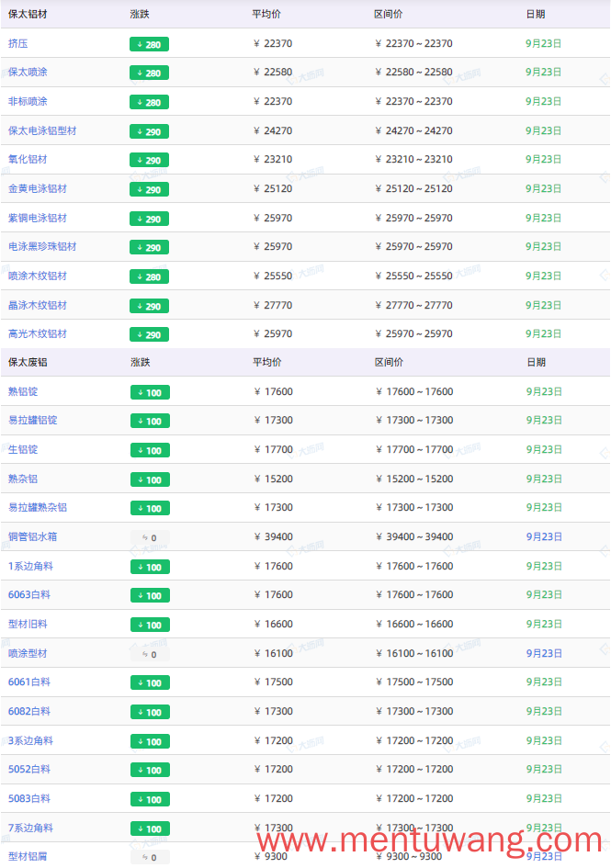
Task: Click the green 100 badge for 5083白料
Action: pos(150,799)
